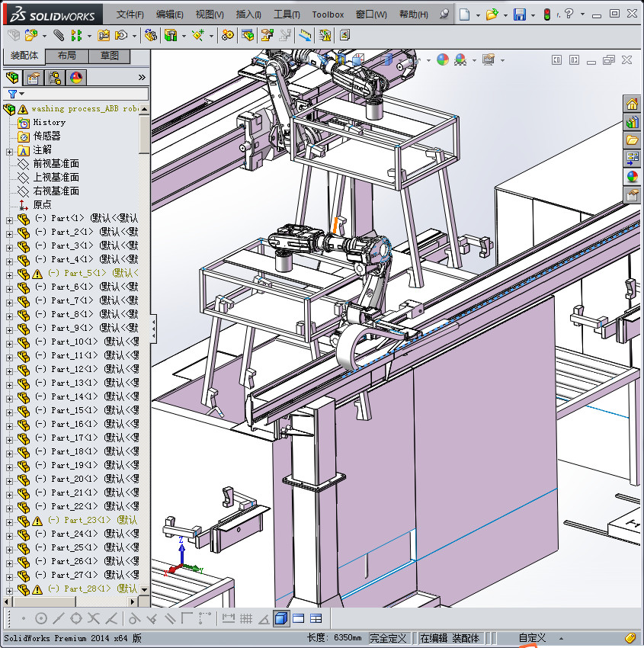Viewport: 644px width, 648px height.
Task: Click the Edit Appearance color sphere icon
Action: pos(443,59)
